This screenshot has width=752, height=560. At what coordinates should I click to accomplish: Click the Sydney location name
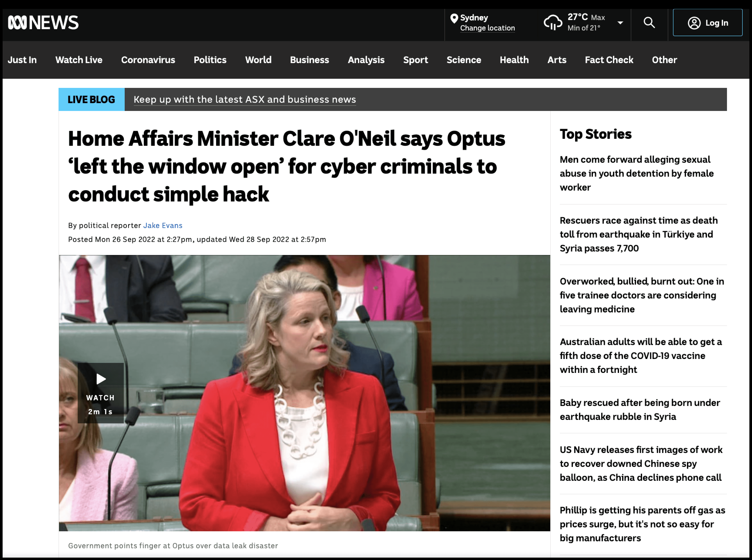point(474,18)
